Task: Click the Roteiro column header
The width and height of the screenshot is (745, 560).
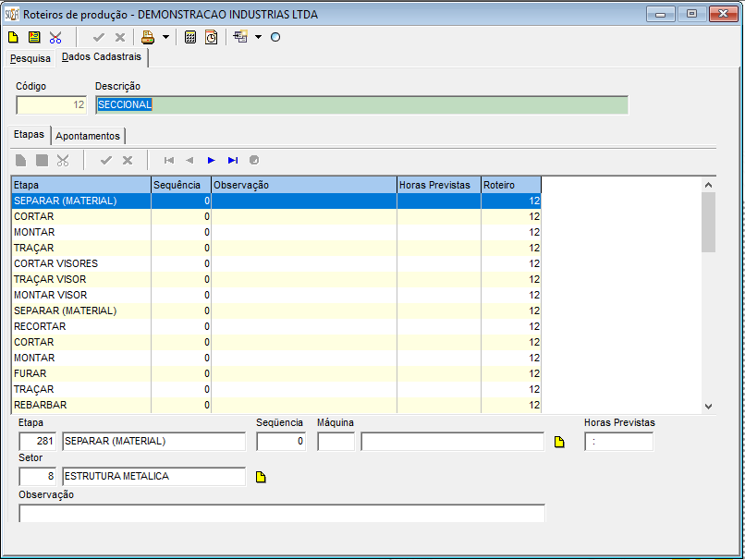Action: (x=511, y=185)
